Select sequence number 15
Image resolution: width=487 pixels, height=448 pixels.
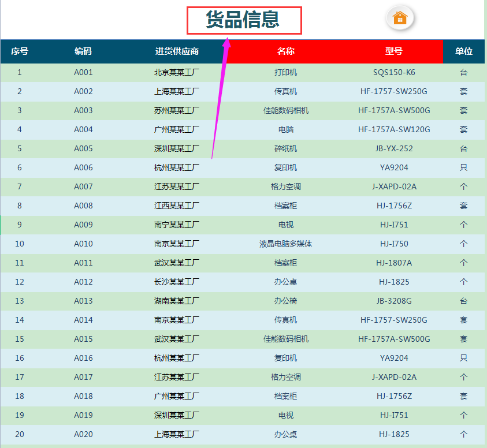20,339
